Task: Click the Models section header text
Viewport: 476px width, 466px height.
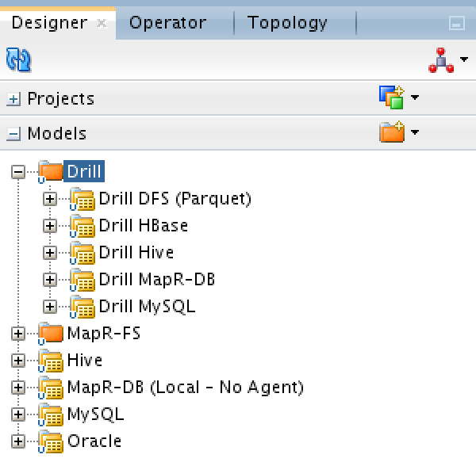Action: 57,134
